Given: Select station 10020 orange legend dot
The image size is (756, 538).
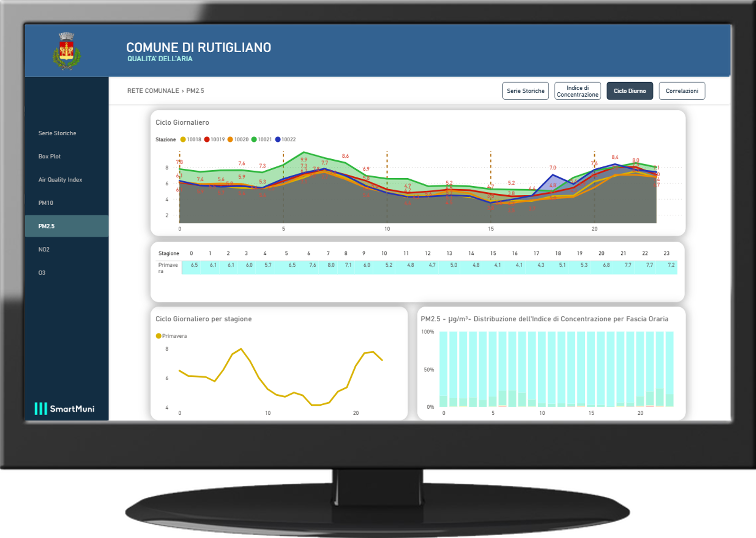Looking at the screenshot, I should pyautogui.click(x=230, y=139).
